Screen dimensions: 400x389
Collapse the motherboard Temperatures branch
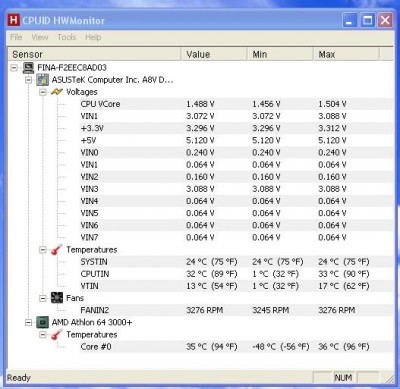point(43,250)
